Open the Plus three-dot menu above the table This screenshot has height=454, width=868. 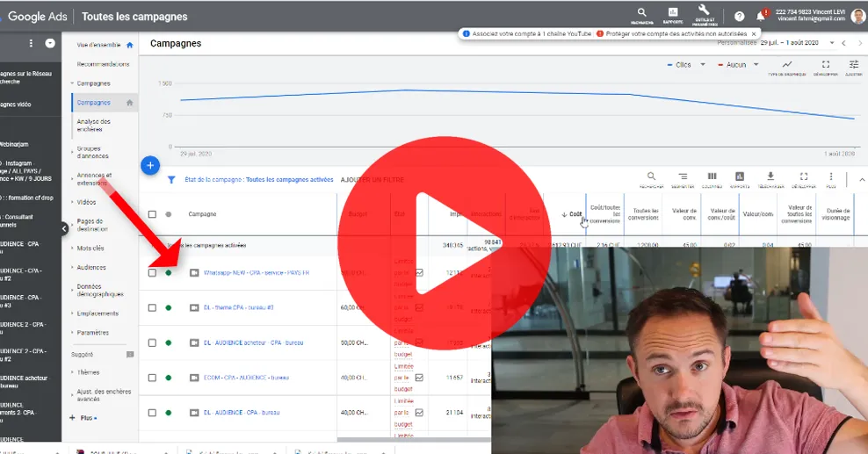click(x=831, y=177)
